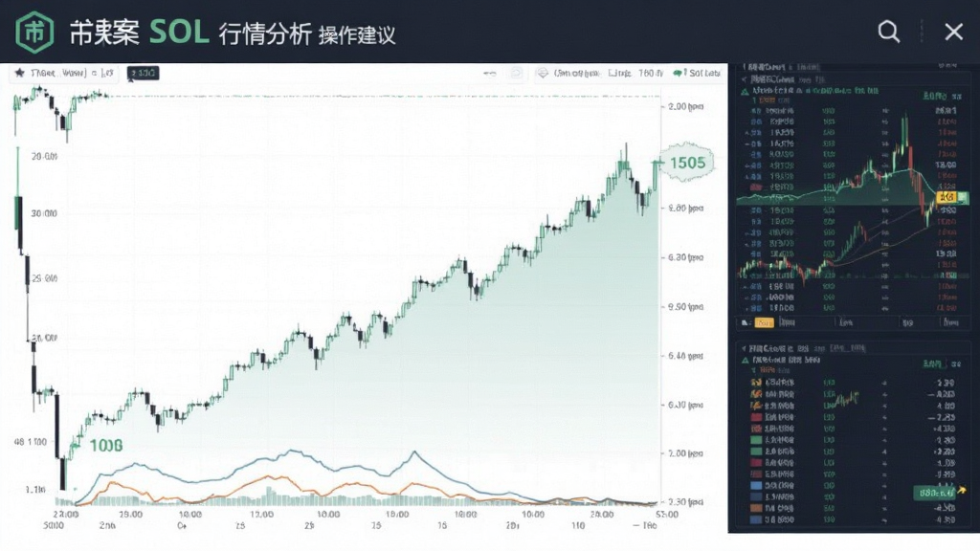The height and width of the screenshot is (551, 980).
Task: Click the green hexagon logo icon
Action: (33, 32)
